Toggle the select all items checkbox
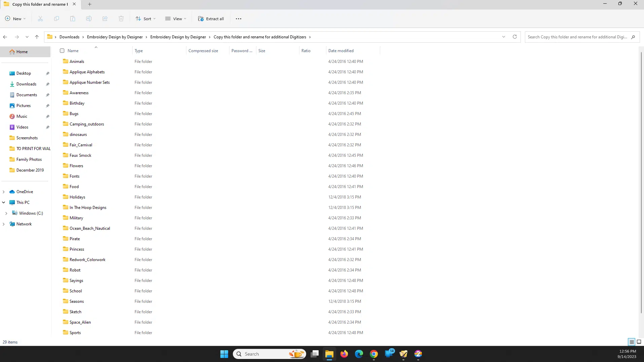 click(x=62, y=51)
